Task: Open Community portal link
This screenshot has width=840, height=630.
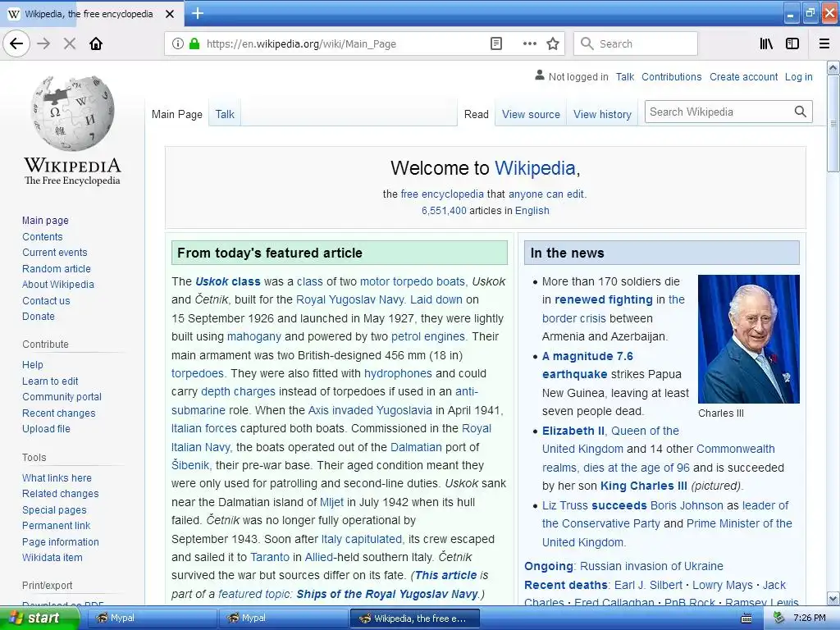Action: pyautogui.click(x=62, y=396)
